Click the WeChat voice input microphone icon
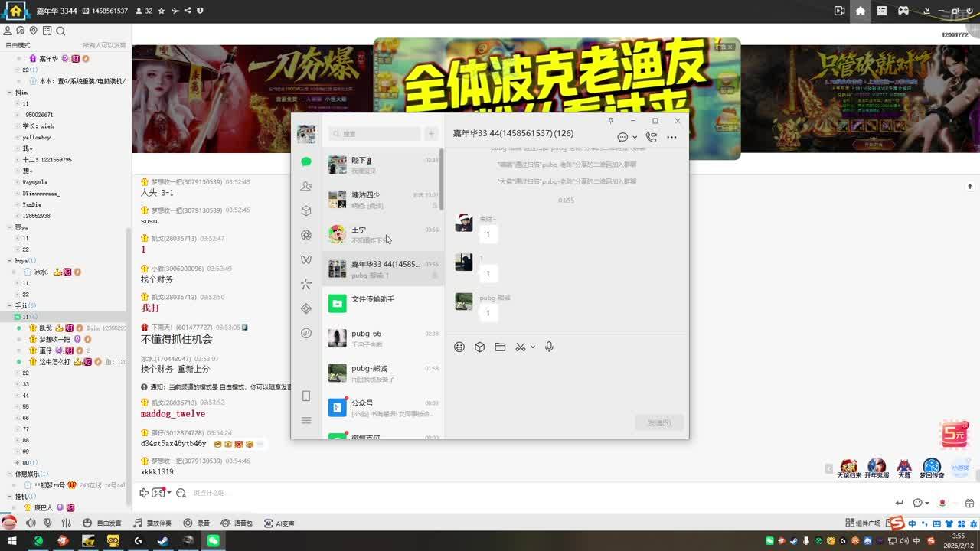 click(549, 347)
